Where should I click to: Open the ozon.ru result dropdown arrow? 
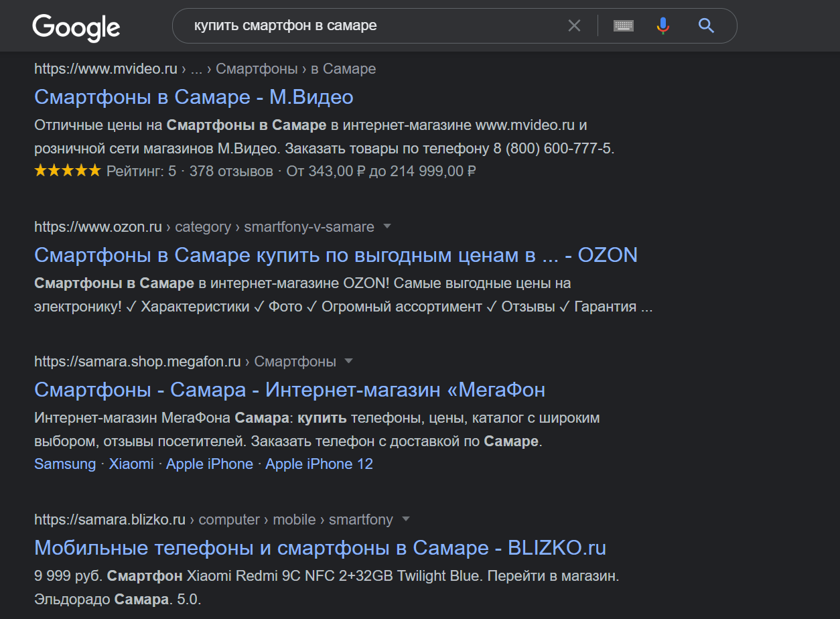click(x=387, y=226)
